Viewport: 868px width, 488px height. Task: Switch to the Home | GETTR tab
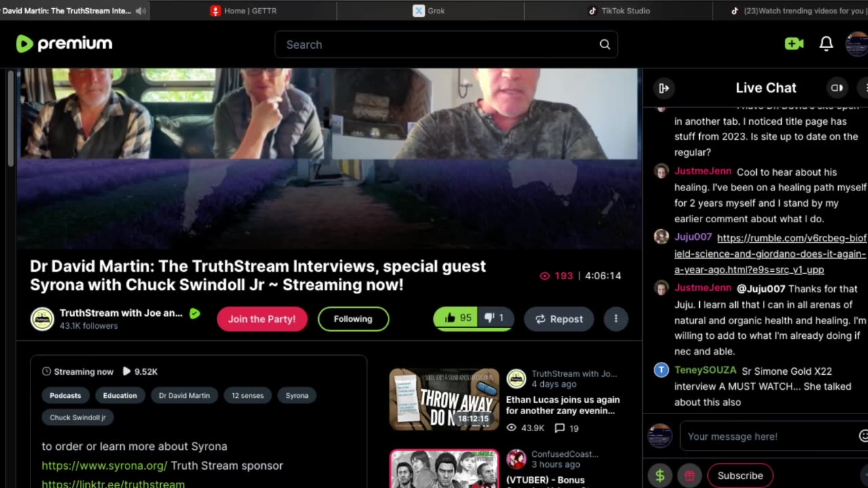click(x=243, y=11)
